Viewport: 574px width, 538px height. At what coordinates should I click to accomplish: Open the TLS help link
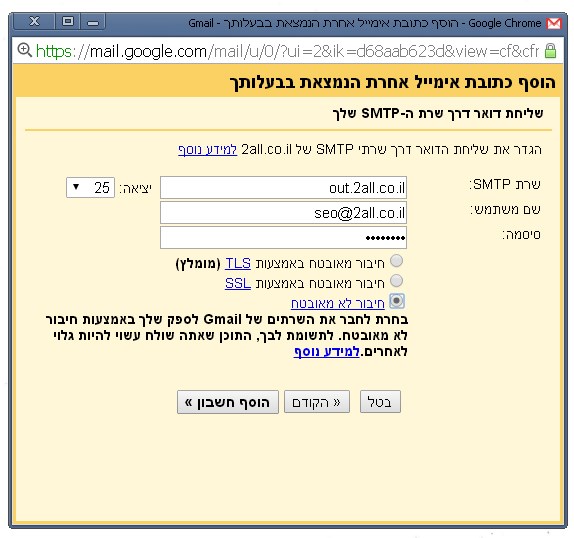tap(238, 263)
